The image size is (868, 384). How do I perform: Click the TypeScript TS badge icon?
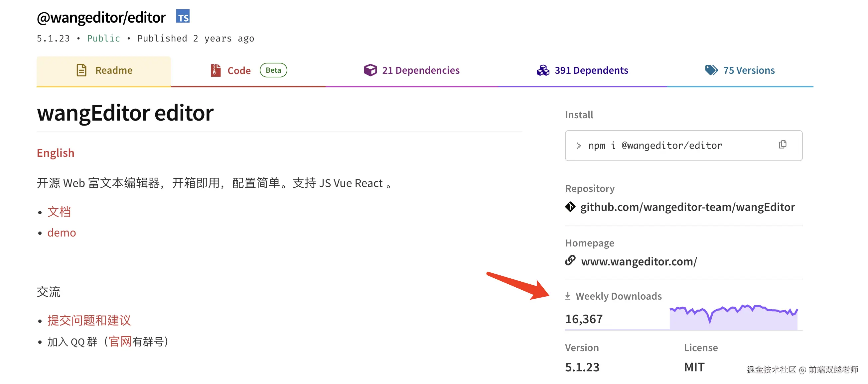pos(183,17)
